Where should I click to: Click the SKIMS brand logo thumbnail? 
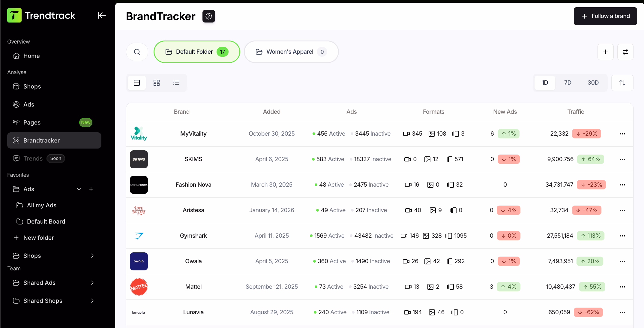139,159
